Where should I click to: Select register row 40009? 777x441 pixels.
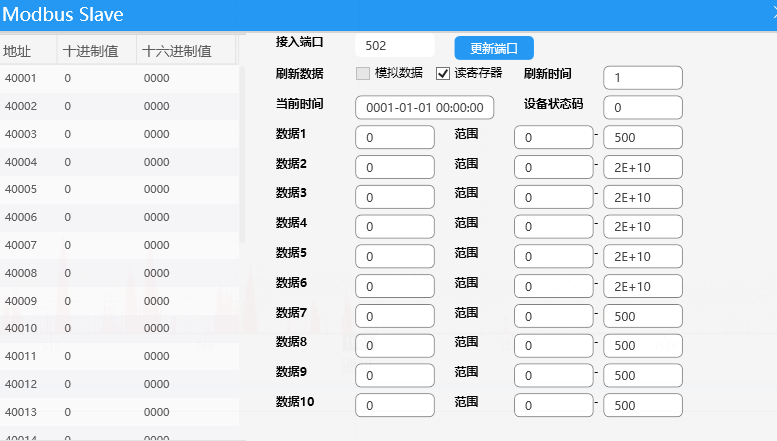tap(119, 301)
